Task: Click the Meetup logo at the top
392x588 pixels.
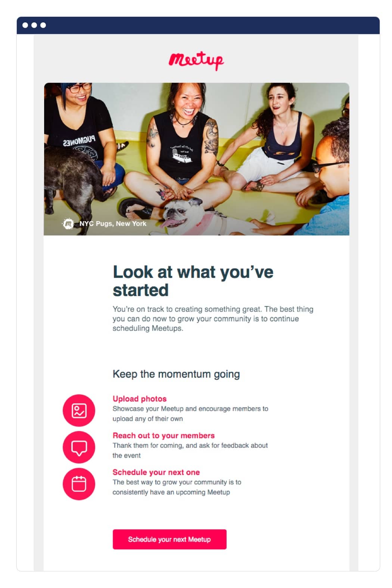Action: coord(196,60)
